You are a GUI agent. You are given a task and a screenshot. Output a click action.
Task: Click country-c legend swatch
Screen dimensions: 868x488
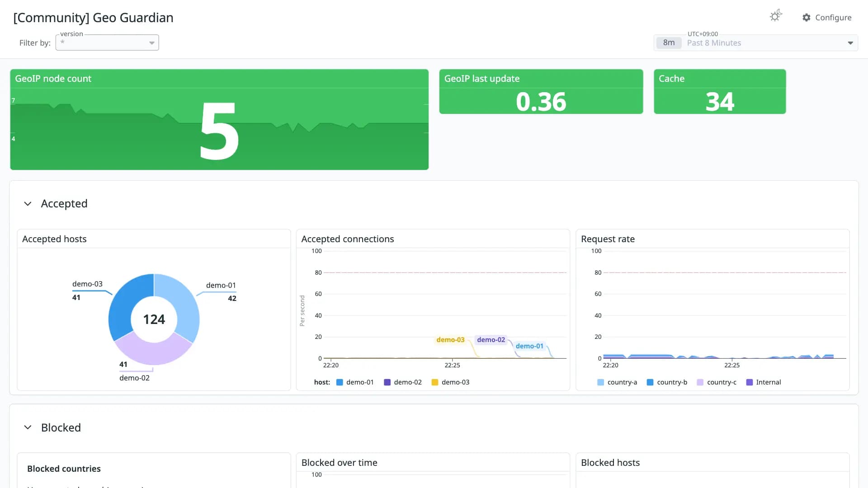pos(700,382)
